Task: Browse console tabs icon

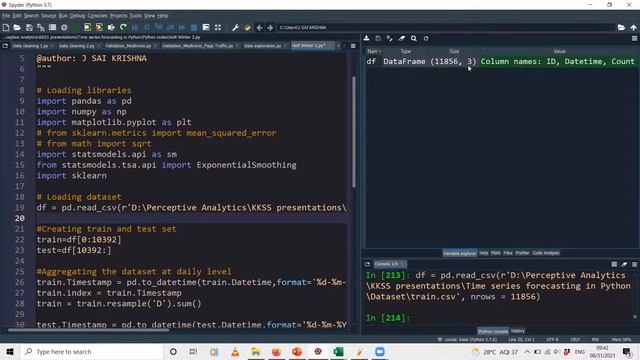Action: coord(367,264)
